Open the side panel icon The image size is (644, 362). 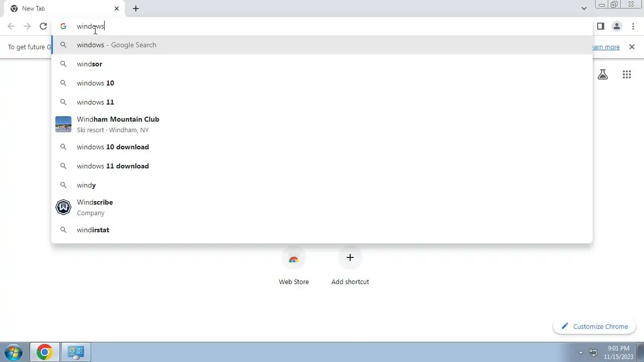pos(600,26)
